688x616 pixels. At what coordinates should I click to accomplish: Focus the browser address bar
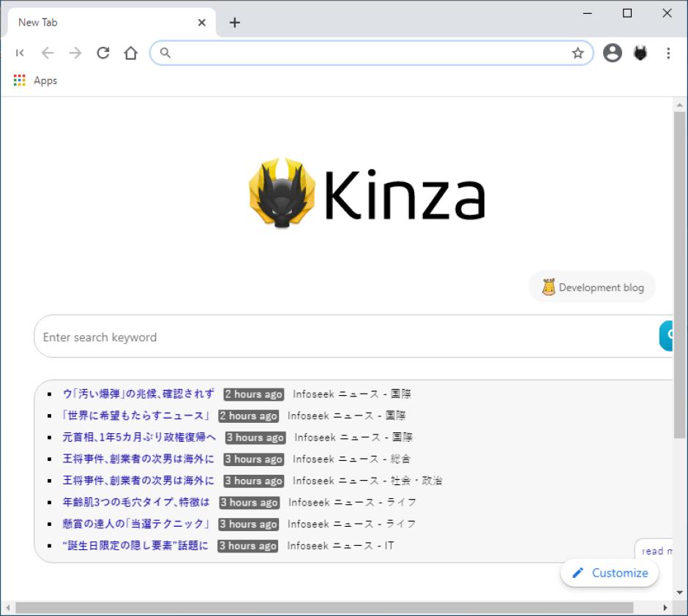tap(372, 53)
